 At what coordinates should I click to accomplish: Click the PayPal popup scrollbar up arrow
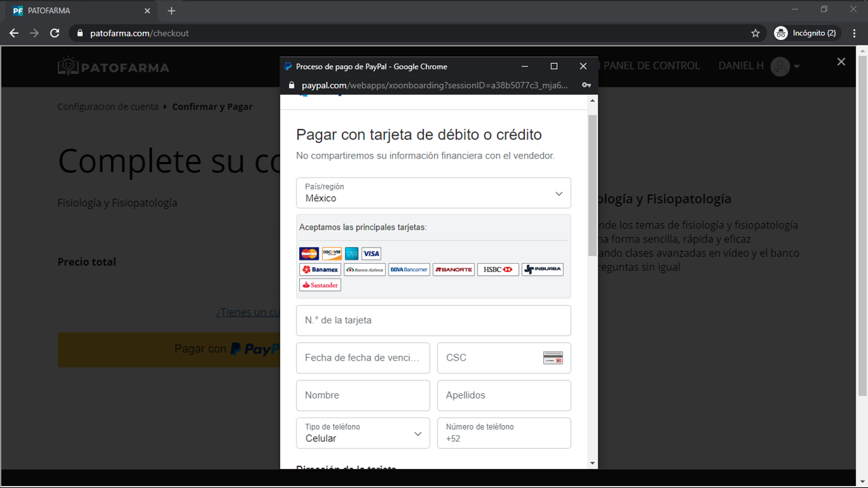[x=593, y=100]
